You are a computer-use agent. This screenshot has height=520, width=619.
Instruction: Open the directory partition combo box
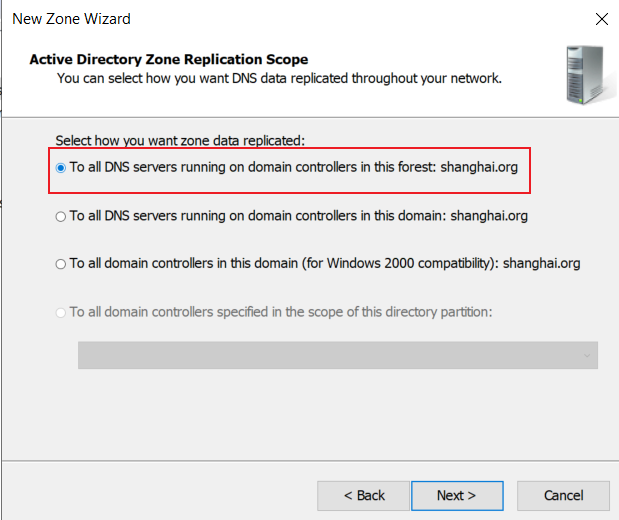point(338,355)
